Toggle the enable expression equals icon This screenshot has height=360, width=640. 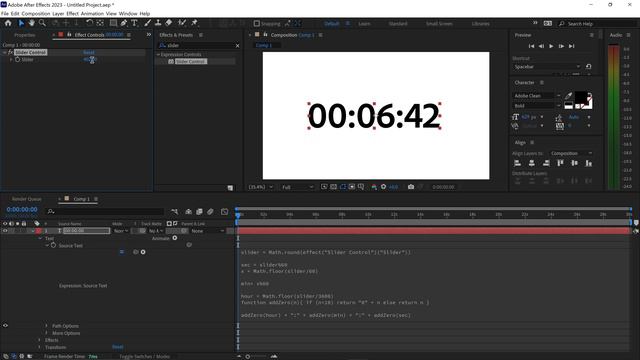point(122,252)
